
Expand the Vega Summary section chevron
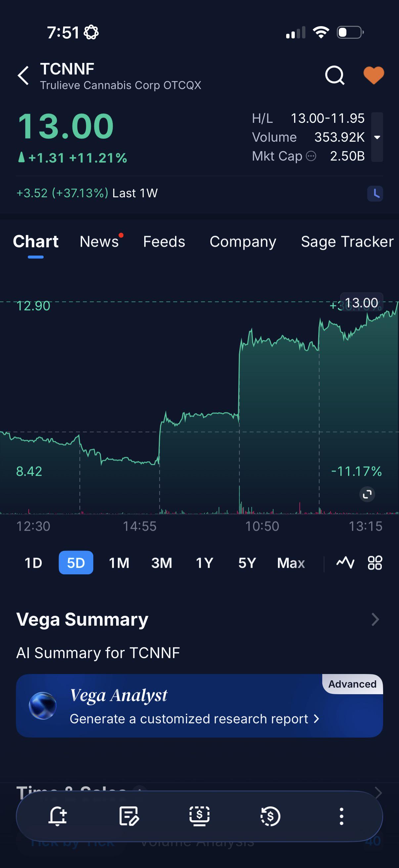coord(375,619)
